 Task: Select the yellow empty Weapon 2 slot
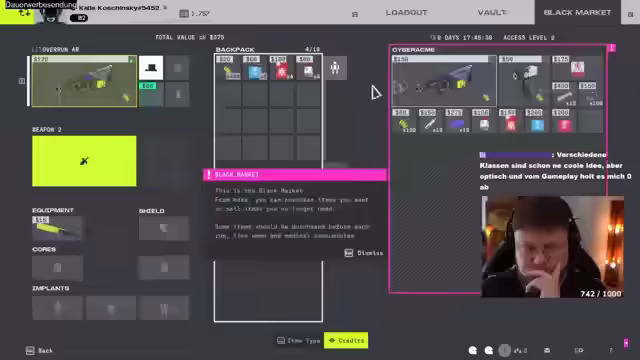pos(84,161)
